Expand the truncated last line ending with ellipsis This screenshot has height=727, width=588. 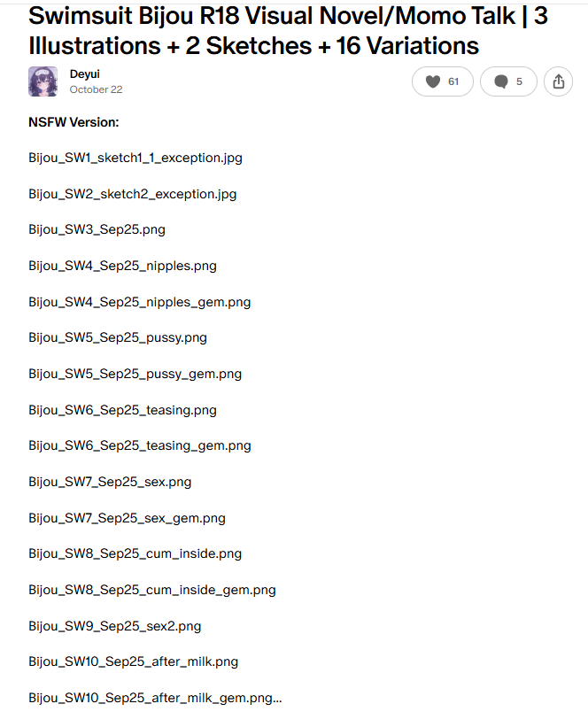click(155, 699)
